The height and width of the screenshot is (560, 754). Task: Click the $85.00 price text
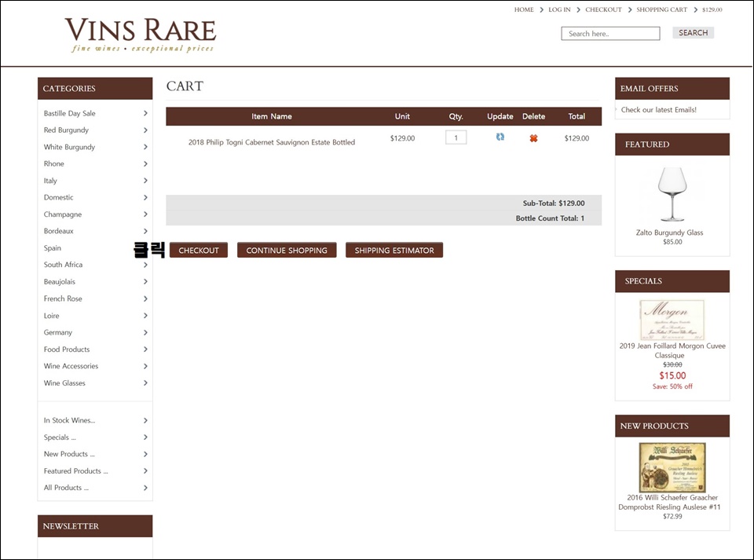(672, 242)
